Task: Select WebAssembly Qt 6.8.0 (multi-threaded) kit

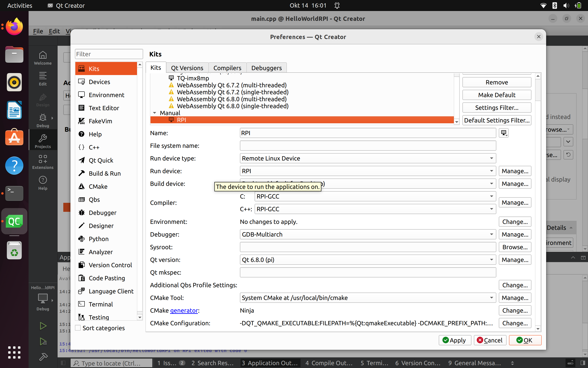Action: [302, 99]
